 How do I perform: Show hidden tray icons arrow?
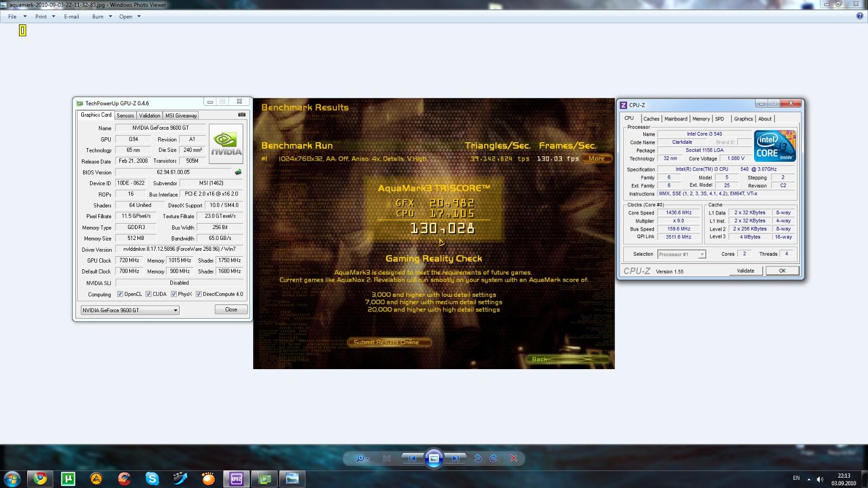click(808, 479)
